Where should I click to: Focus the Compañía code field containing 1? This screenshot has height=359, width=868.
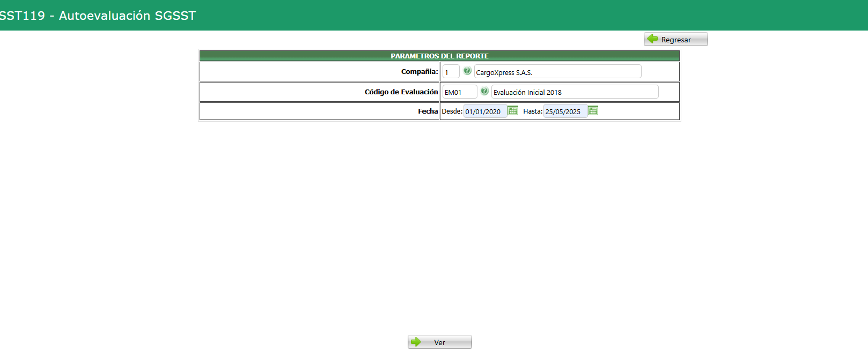tap(451, 72)
